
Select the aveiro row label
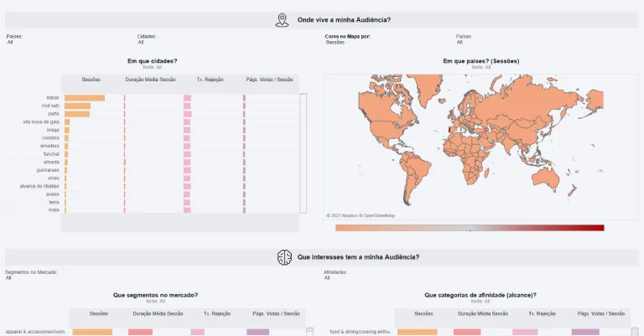click(53, 194)
